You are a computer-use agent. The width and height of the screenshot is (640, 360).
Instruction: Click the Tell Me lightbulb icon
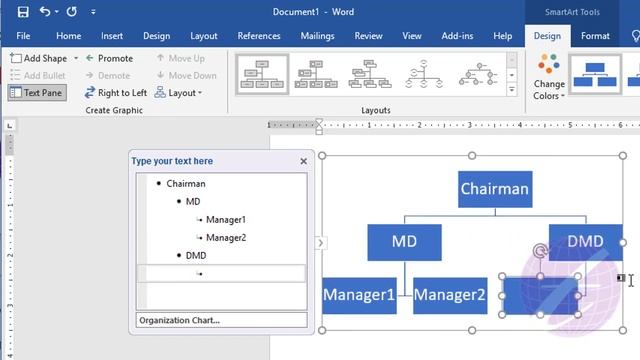(635, 36)
